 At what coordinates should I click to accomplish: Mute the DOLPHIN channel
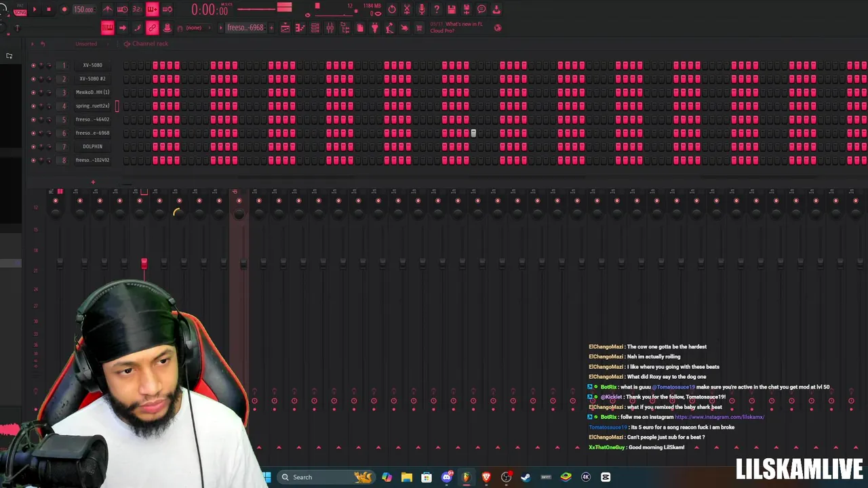click(33, 146)
